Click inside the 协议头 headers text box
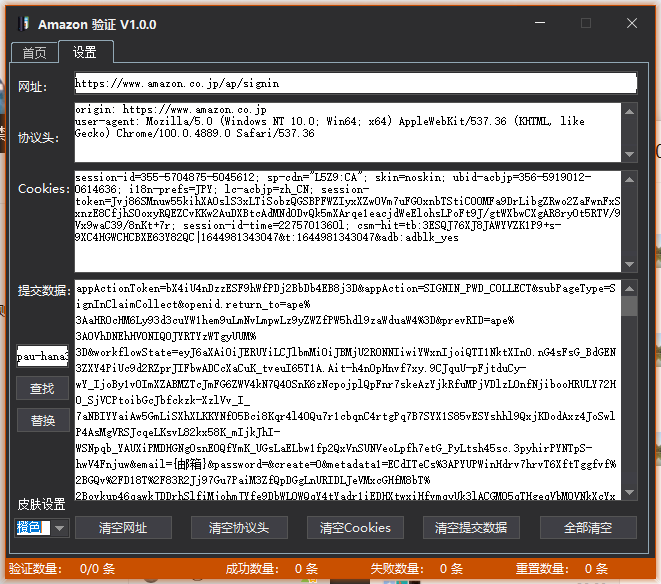 coord(347,132)
